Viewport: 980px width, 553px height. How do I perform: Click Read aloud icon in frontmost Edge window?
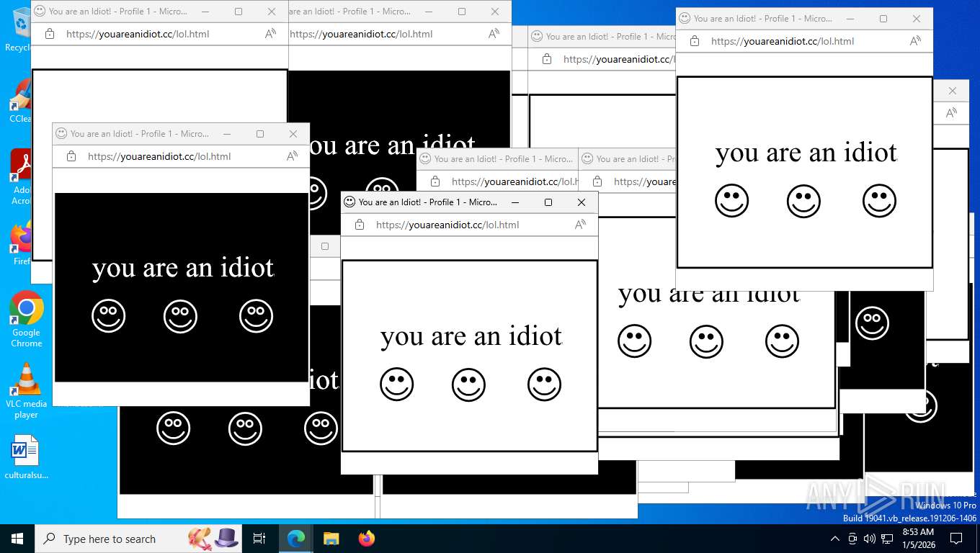(x=580, y=225)
